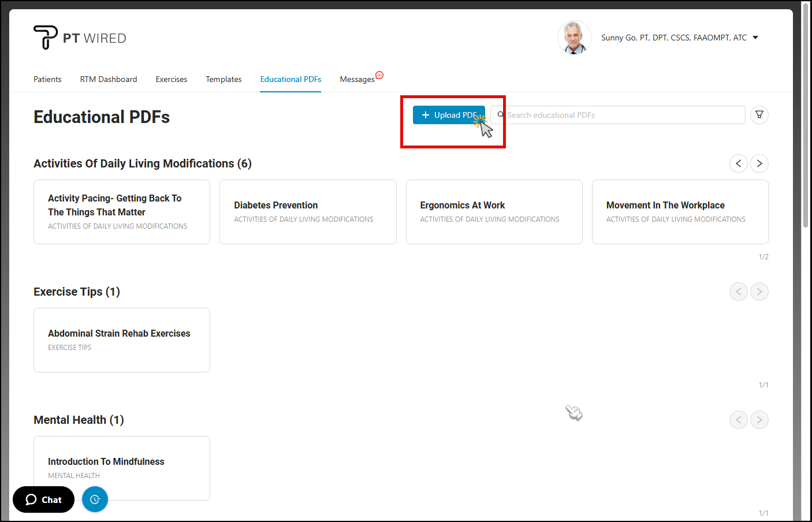Click next arrow in Exercise Tips section
The height and width of the screenshot is (522, 812).
coord(759,292)
